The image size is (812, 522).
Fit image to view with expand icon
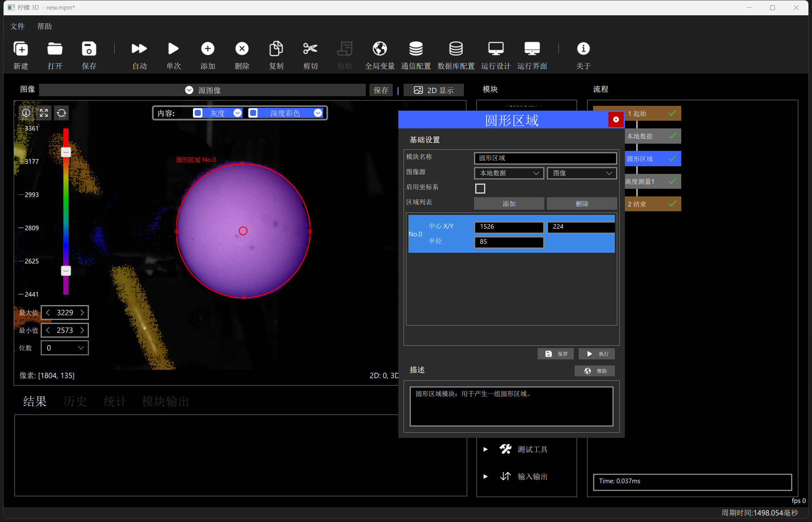tap(44, 113)
